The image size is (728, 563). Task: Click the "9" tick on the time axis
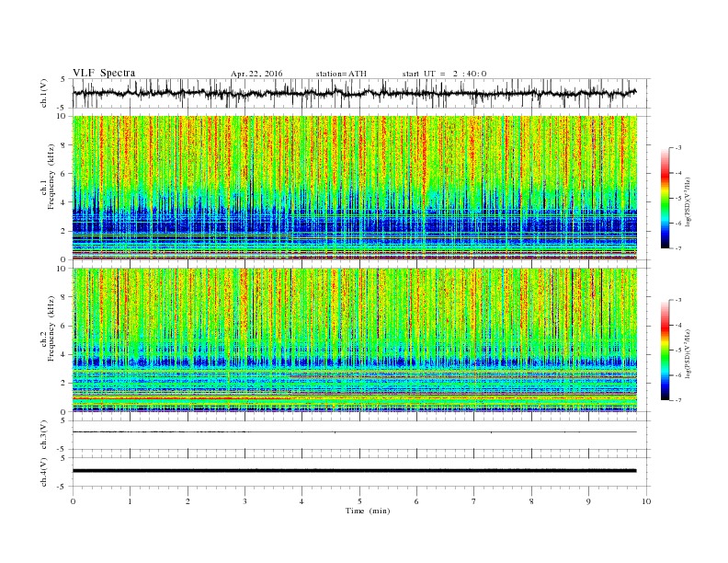[588, 501]
